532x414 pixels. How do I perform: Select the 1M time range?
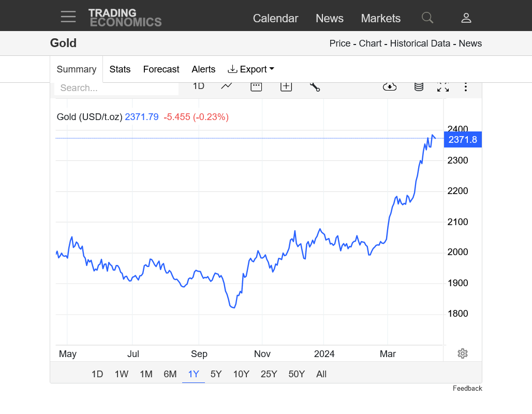[146, 374]
